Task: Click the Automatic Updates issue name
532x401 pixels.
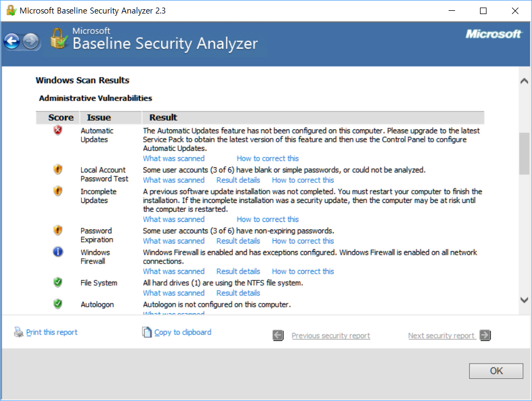Action: 97,135
